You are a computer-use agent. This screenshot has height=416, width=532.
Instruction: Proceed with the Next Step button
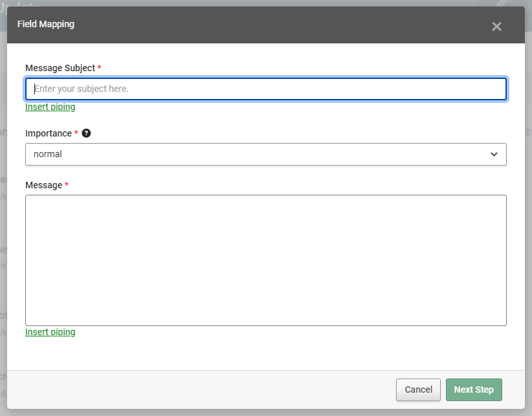pyautogui.click(x=474, y=389)
